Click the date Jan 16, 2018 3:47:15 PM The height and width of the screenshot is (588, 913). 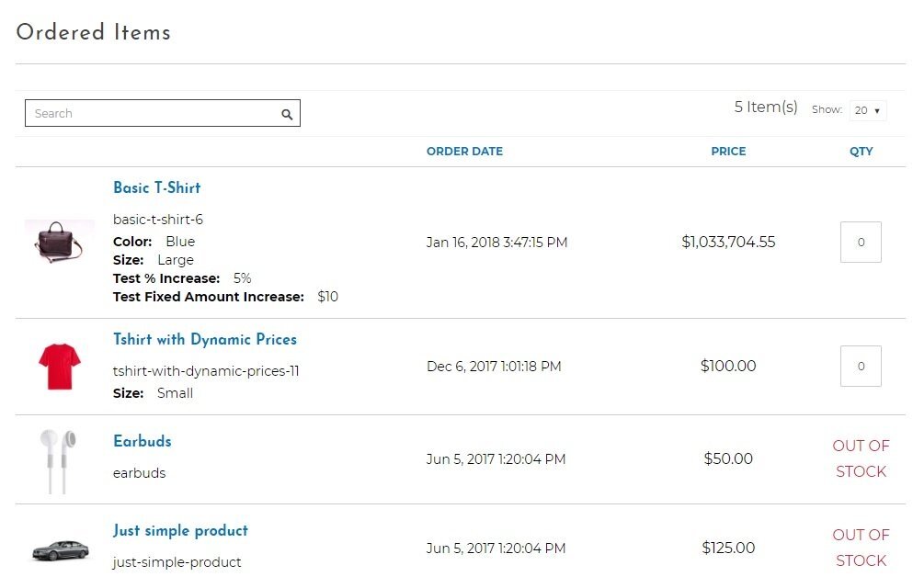(496, 243)
